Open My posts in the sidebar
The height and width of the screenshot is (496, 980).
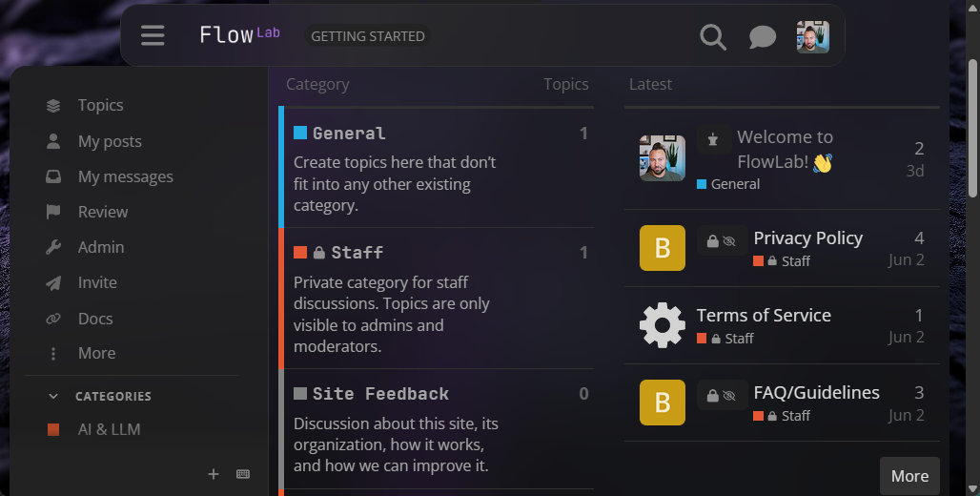109,141
